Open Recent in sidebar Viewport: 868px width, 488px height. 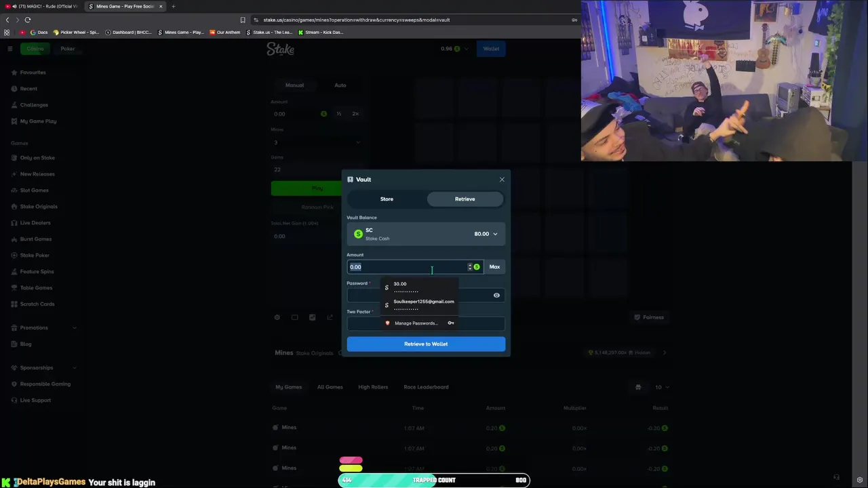point(28,89)
